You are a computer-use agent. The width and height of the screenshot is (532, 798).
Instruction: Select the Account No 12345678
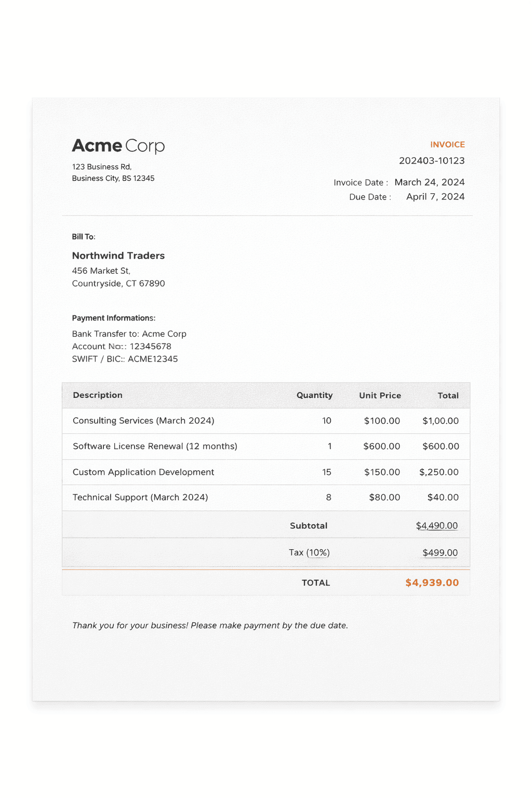tap(122, 346)
